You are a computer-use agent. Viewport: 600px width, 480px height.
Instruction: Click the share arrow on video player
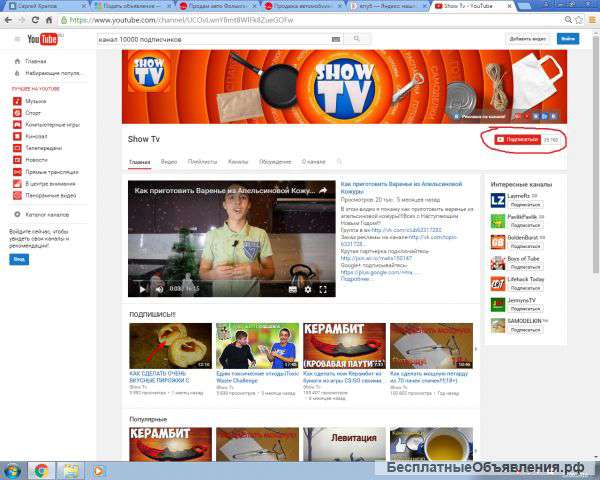(x=323, y=190)
